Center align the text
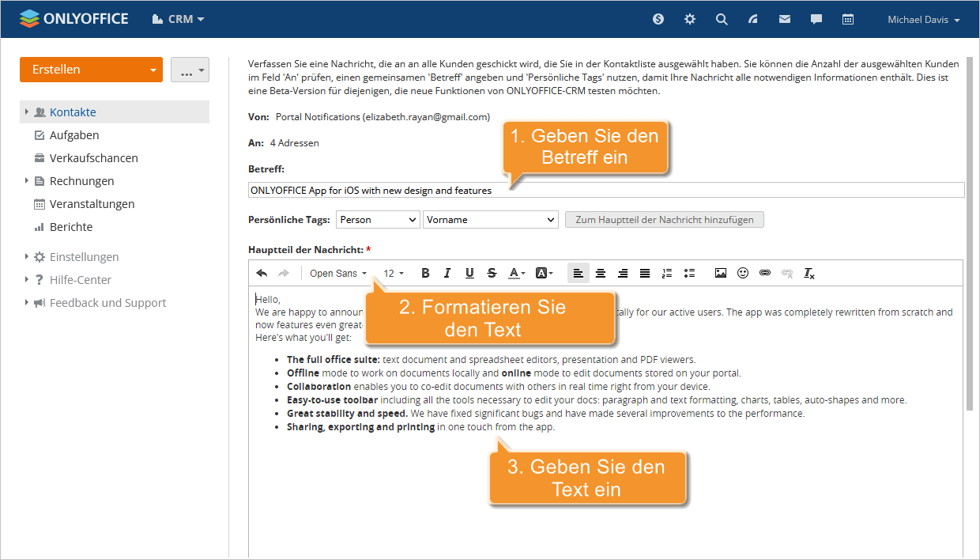 (x=601, y=273)
